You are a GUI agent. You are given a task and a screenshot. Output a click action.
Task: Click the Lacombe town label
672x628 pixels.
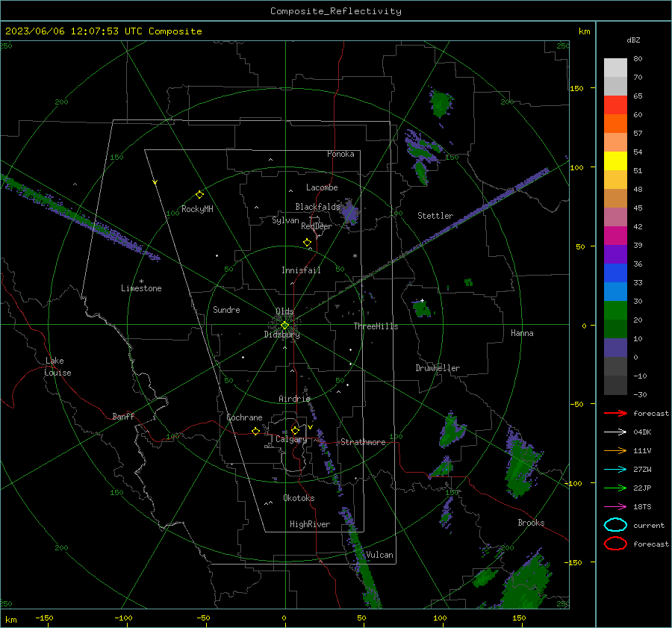[322, 187]
